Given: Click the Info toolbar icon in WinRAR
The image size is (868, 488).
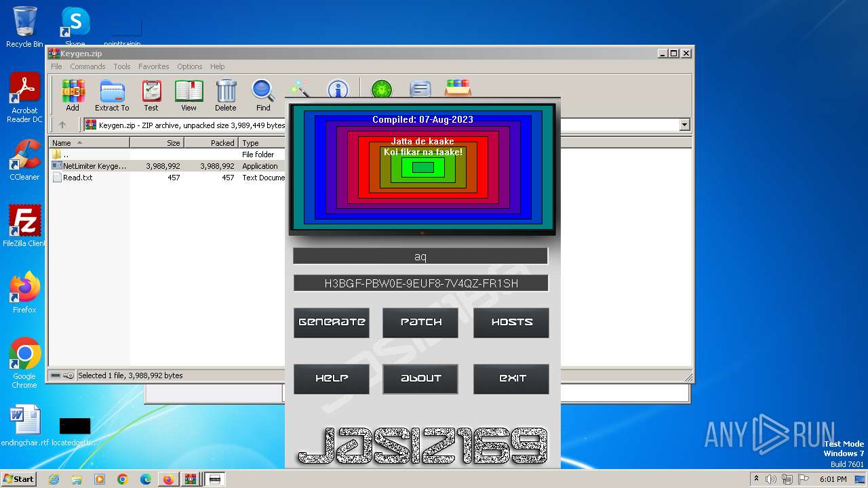Looking at the screenshot, I should (338, 89).
